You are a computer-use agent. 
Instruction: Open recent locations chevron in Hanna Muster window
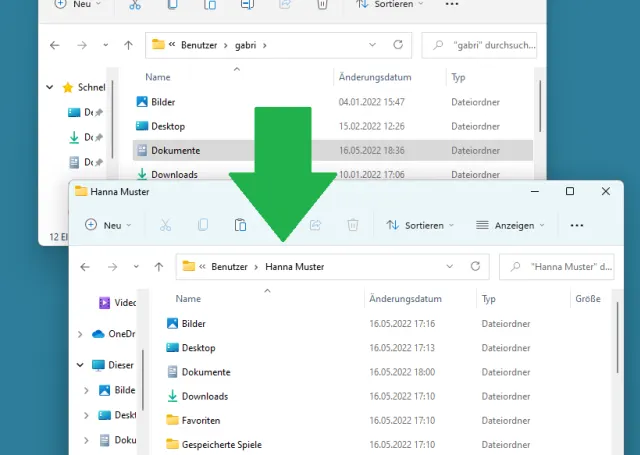(136, 267)
